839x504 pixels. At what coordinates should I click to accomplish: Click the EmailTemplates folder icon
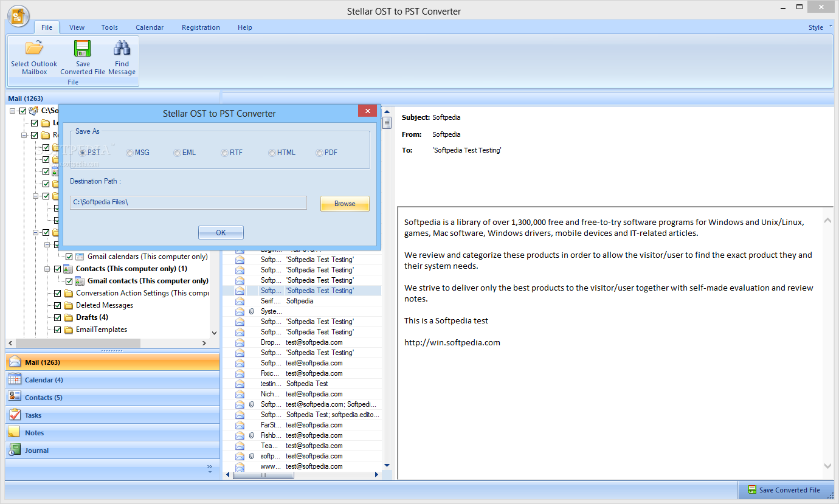tap(68, 330)
